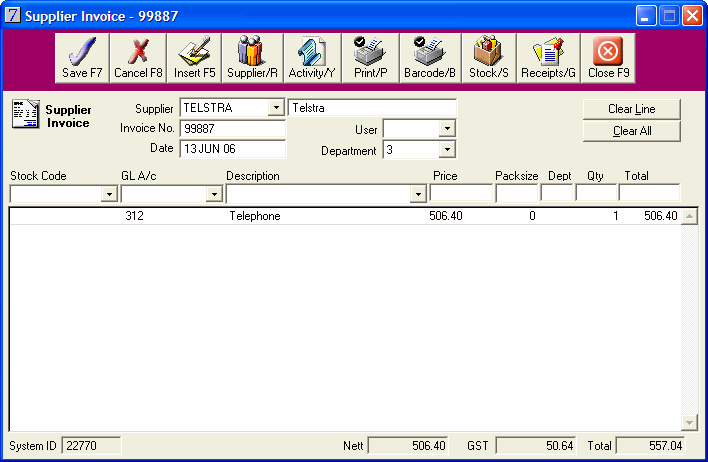708x462 pixels.
Task: Click the list scroll down arrow
Action: [689, 423]
